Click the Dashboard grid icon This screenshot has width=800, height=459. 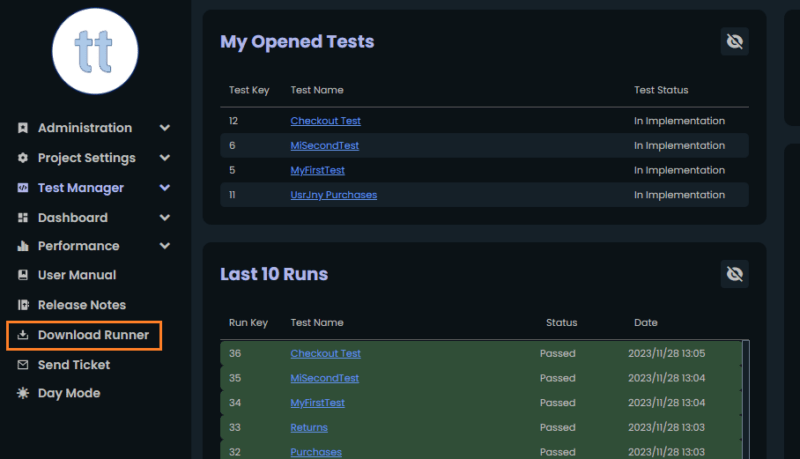click(23, 218)
